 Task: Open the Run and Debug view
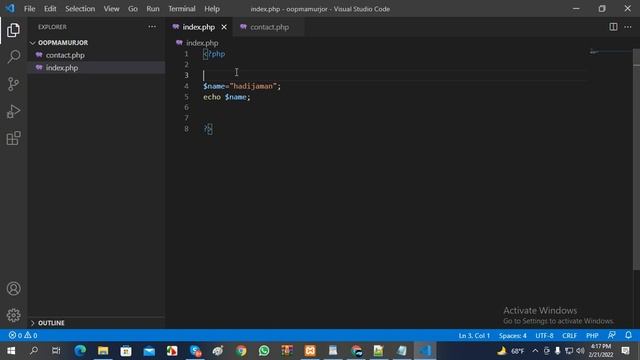(13, 111)
